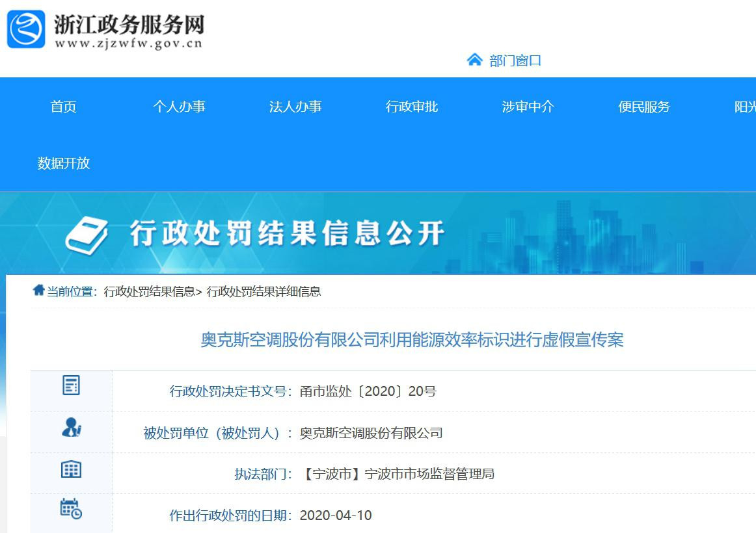Click the 行政处罚结果信息公开 banner heading
The width and height of the screenshot is (756, 533).
(x=288, y=233)
